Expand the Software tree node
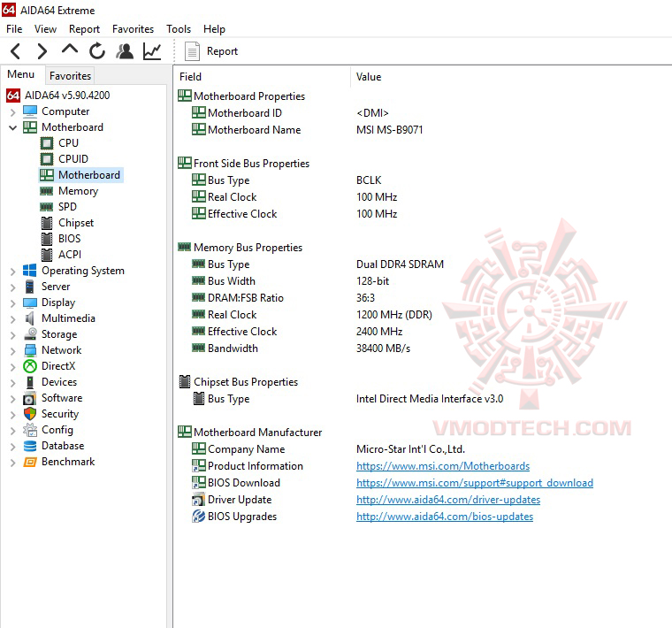The image size is (672, 628). pyautogui.click(x=12, y=399)
